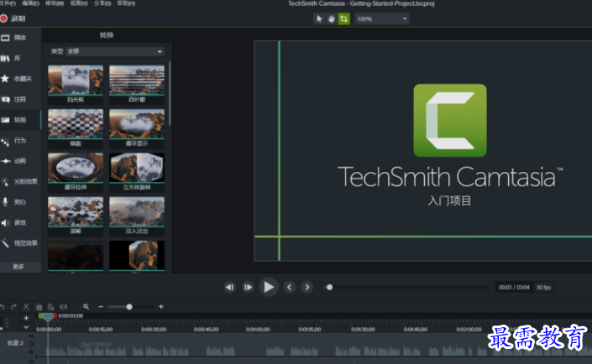Step to the previous frame
592x364 pixels.
(x=229, y=288)
